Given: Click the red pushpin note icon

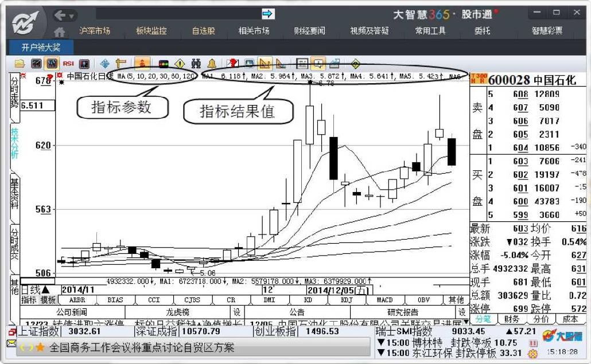Looking at the screenshot, I should click(232, 64).
